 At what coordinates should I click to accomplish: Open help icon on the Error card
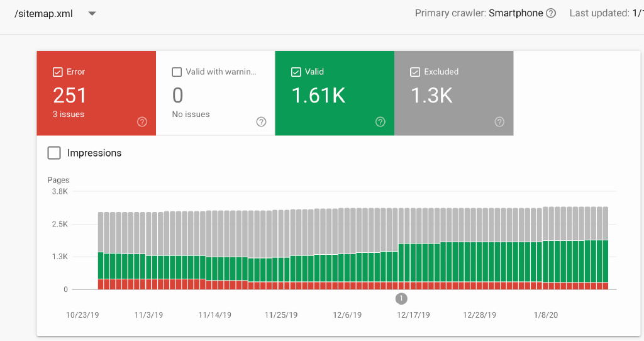[x=142, y=122]
